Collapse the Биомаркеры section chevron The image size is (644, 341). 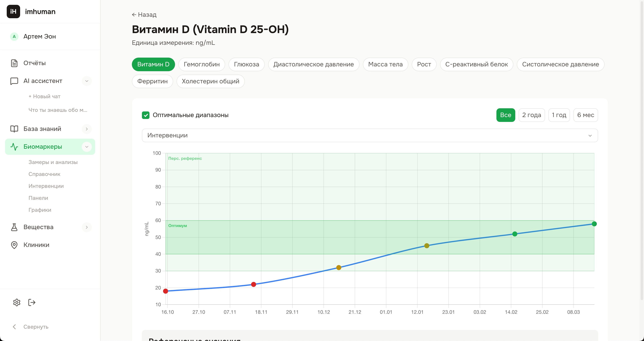point(87,147)
